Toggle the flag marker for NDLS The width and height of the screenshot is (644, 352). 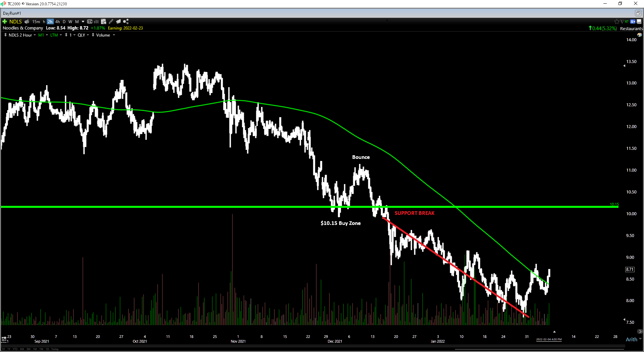622,21
